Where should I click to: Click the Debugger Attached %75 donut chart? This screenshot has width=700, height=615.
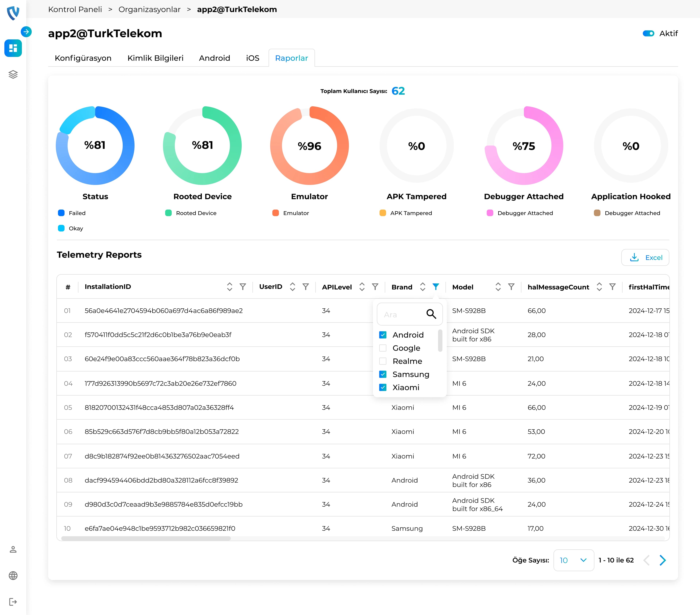524,146
